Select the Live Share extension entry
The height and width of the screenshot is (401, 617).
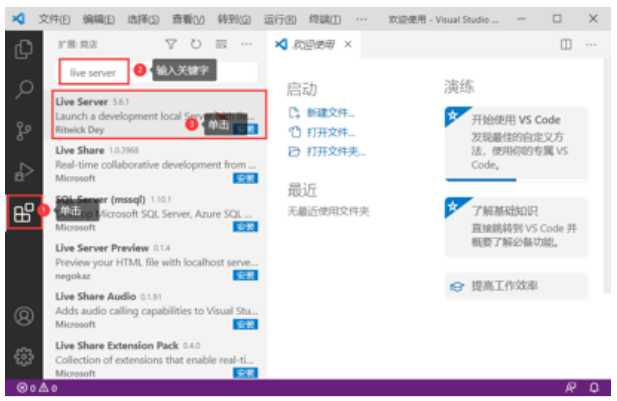coord(156,164)
